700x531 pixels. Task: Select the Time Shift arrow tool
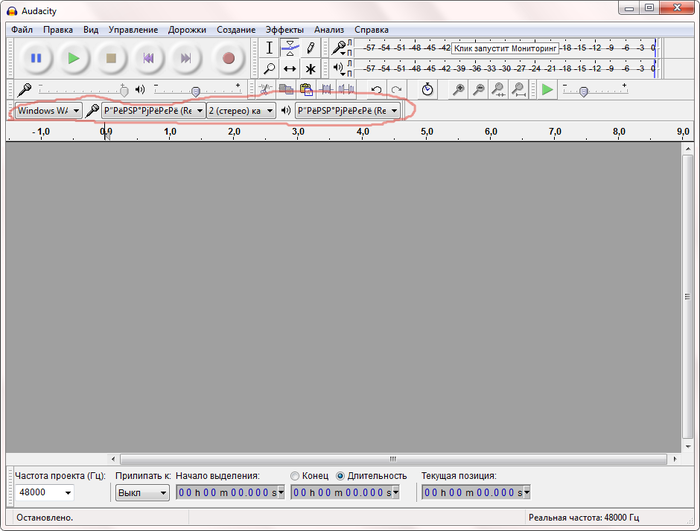click(x=290, y=69)
